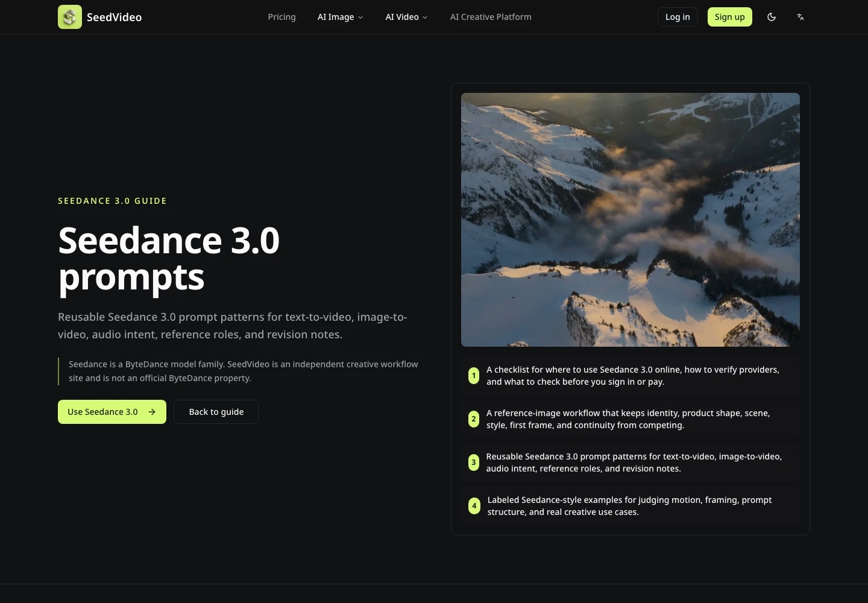Click the ByteDance disclaimer note text

tap(244, 371)
